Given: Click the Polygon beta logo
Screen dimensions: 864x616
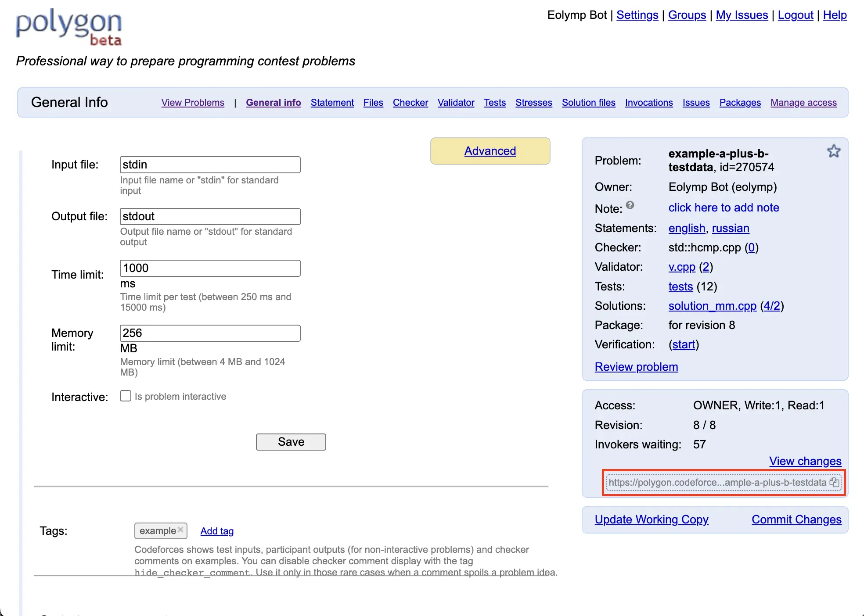Looking at the screenshot, I should (x=69, y=27).
